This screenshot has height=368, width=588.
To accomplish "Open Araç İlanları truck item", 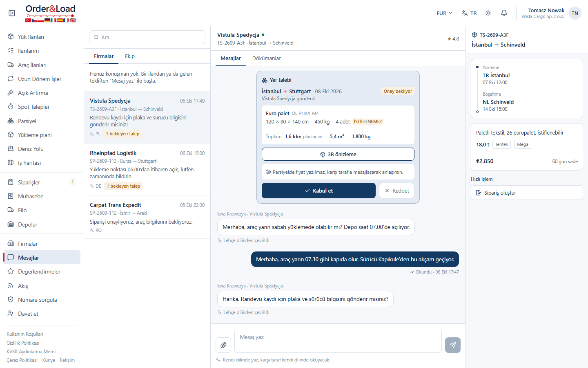I will (42, 65).
